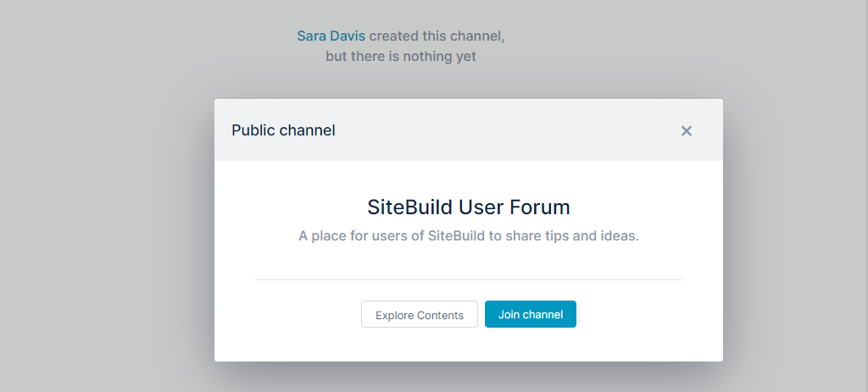This screenshot has width=868, height=392.
Task: Select the blue Join channel button
Action: (x=531, y=314)
